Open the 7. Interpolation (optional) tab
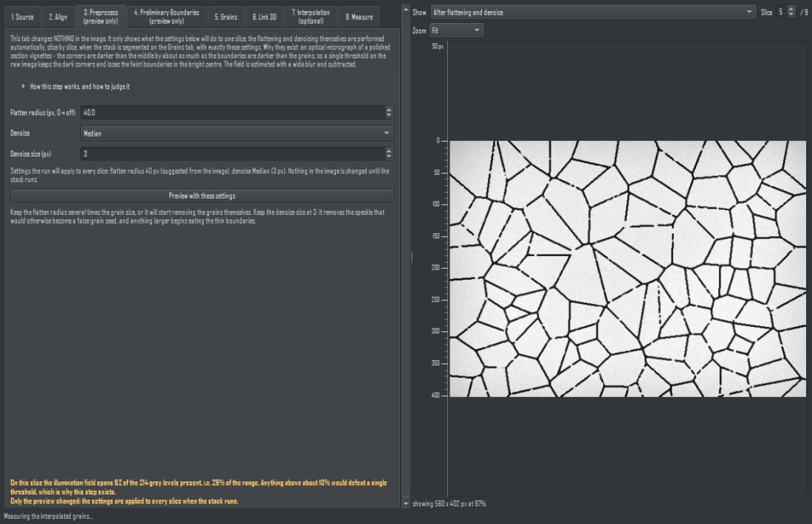The image size is (812, 524). point(312,17)
